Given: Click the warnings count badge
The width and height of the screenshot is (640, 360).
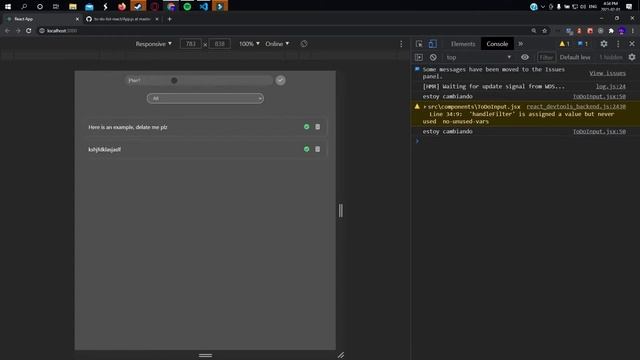Looking at the screenshot, I should tap(564, 44).
